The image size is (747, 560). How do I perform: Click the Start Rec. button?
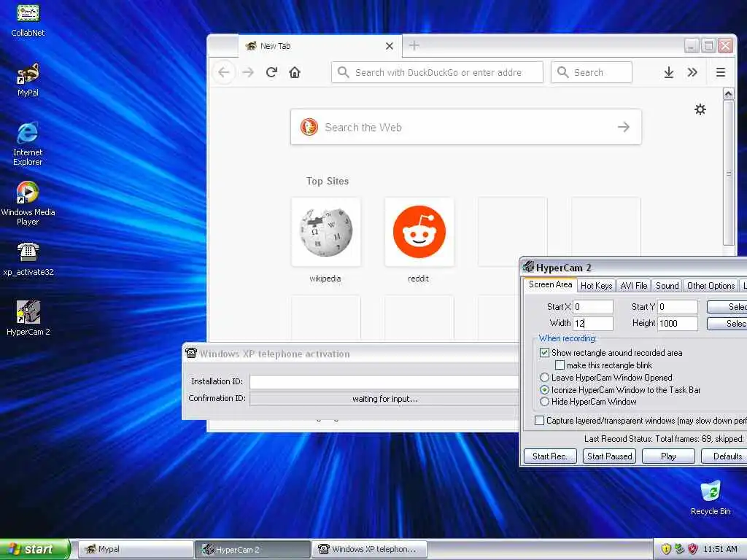pos(550,456)
